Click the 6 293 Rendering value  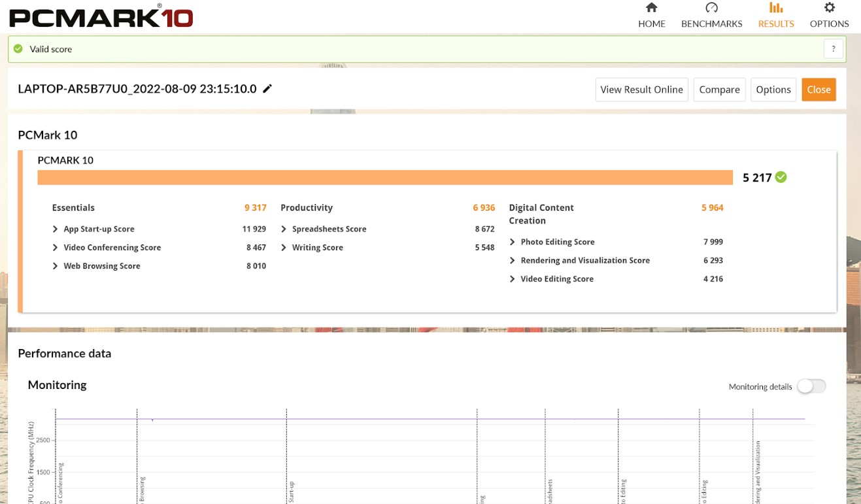(713, 260)
